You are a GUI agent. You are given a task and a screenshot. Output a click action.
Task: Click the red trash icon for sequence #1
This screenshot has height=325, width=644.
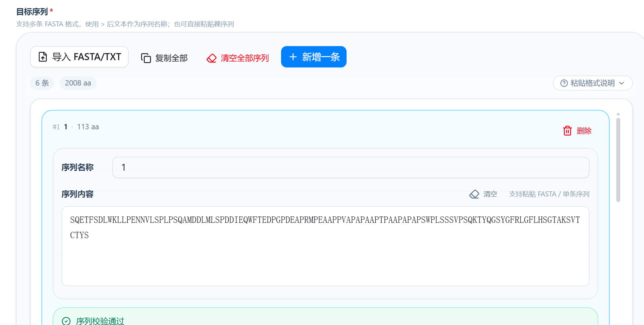tap(567, 131)
